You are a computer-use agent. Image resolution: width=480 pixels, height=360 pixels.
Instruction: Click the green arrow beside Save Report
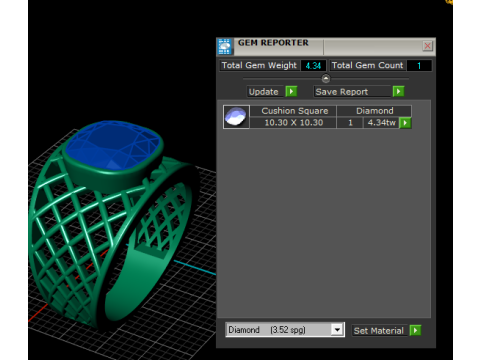pyautogui.click(x=398, y=91)
